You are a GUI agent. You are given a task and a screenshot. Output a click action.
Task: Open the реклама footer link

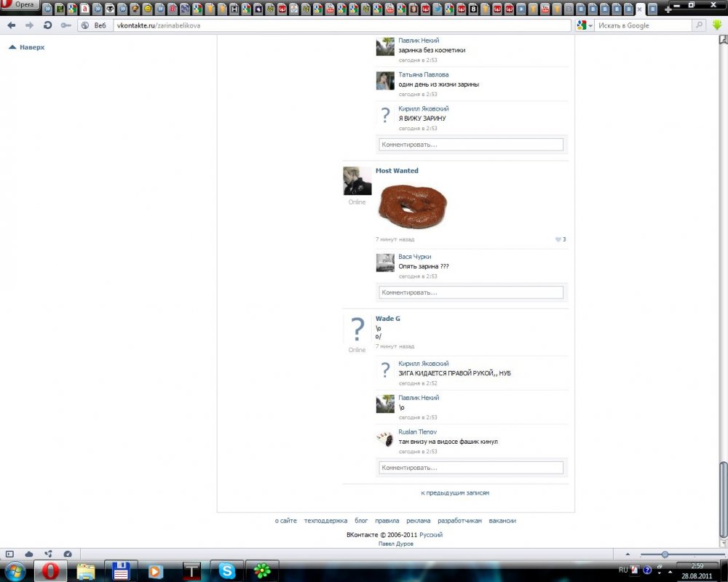tap(419, 521)
